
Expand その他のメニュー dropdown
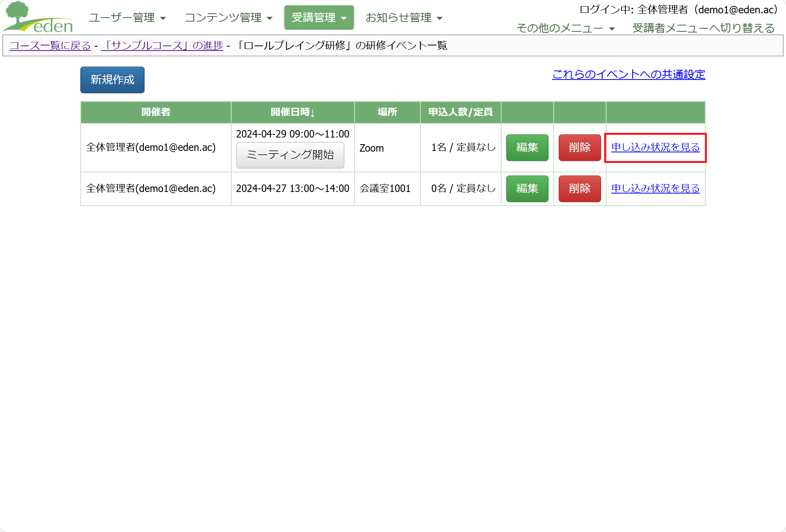click(565, 28)
